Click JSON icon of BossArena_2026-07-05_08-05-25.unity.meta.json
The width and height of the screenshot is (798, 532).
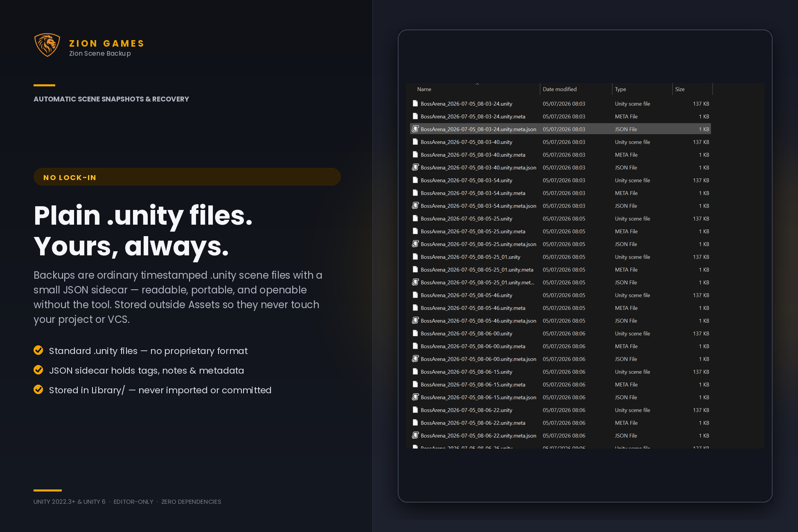(415, 244)
